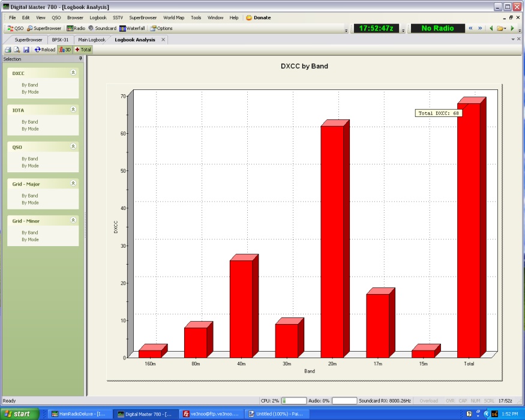Screen dimensions: 525x420
Task: Collapse the IOTA section
Action: click(x=73, y=110)
